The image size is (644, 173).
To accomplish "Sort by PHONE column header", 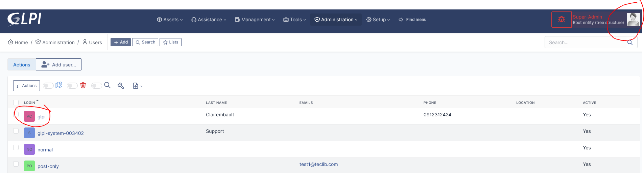I will point(430,103).
